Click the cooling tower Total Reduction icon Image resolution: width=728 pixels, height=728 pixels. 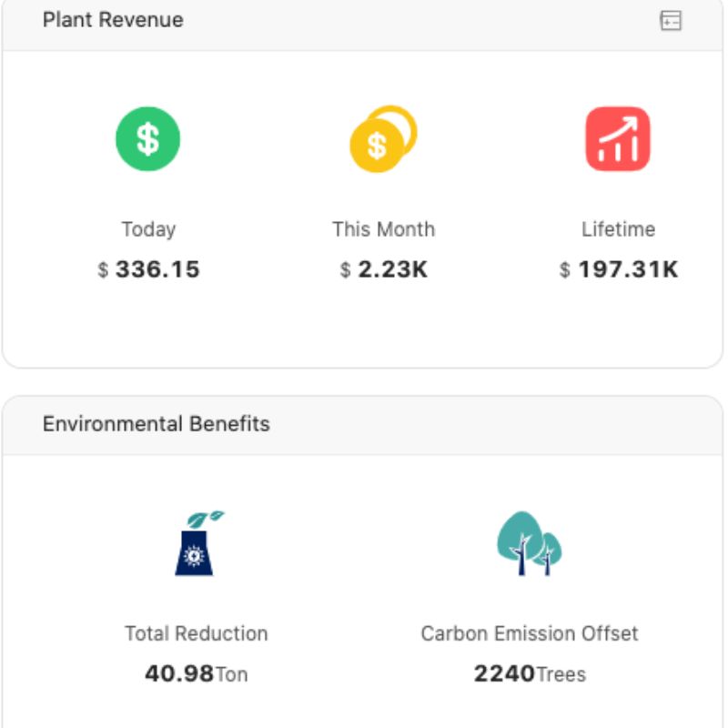(196, 544)
